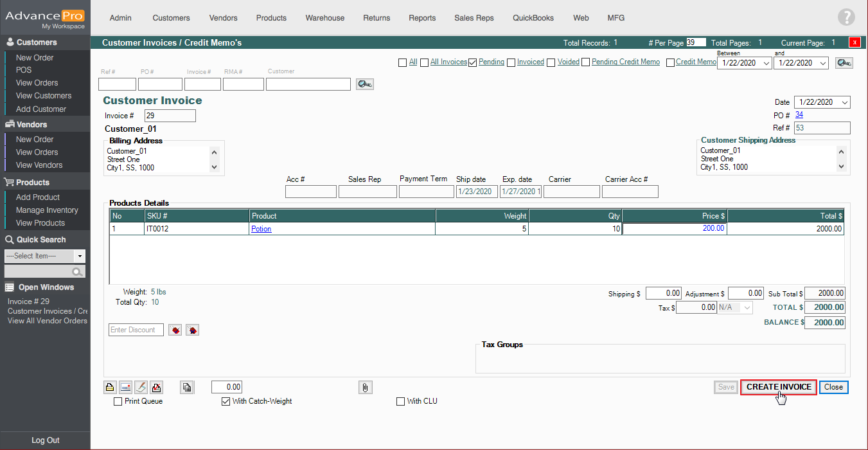Click the date range search icon
Viewport: 868px width, 450px height.
click(x=844, y=63)
